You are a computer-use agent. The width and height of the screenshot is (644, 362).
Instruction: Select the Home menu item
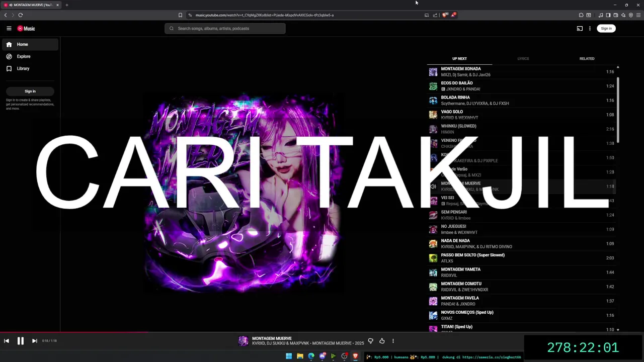click(x=30, y=44)
